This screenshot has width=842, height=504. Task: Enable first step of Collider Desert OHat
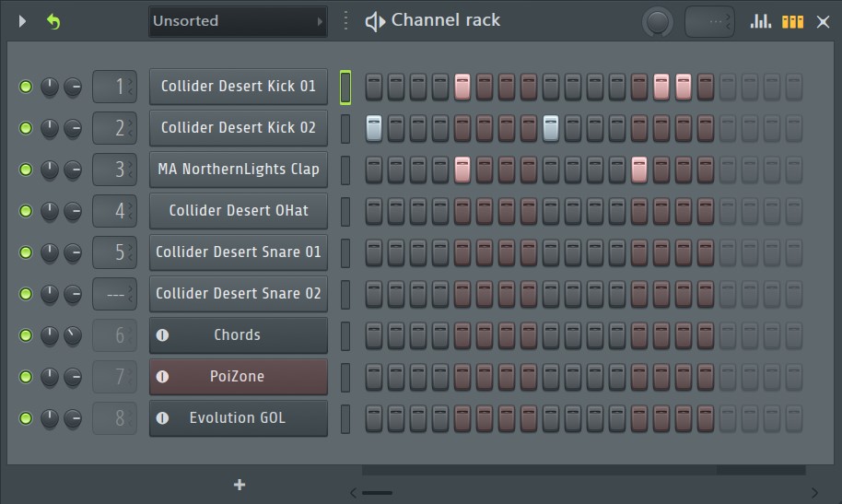point(374,211)
